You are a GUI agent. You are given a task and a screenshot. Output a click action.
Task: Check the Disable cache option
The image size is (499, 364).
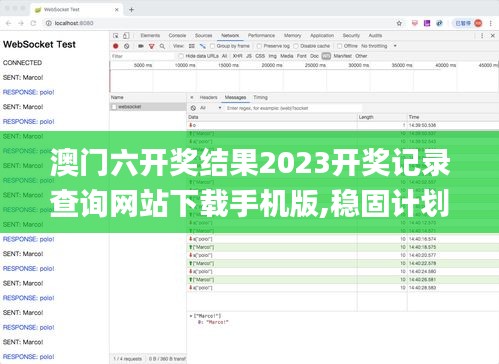tap(296, 46)
